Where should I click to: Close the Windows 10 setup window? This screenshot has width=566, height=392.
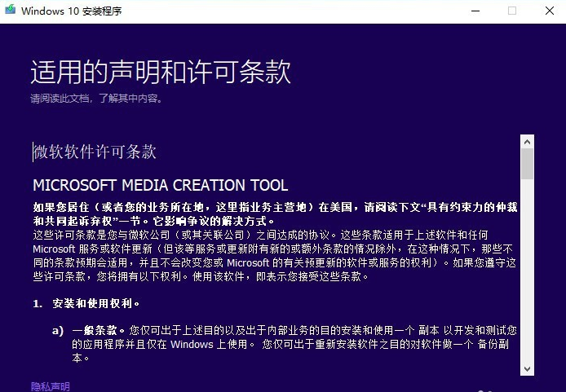[549, 11]
